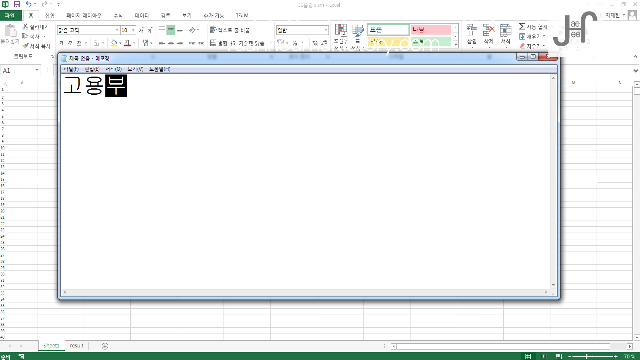Open the number format combo box
This screenshot has height=360, width=640.
[x=302, y=30]
